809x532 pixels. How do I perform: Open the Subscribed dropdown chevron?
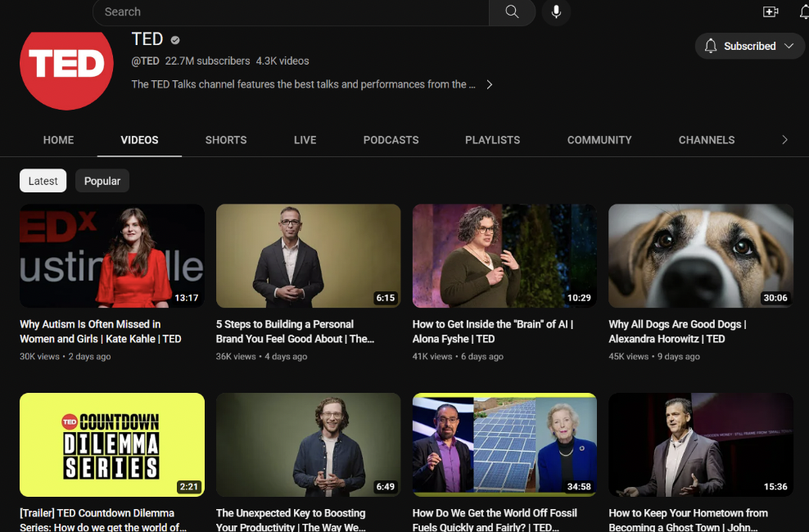tap(788, 46)
